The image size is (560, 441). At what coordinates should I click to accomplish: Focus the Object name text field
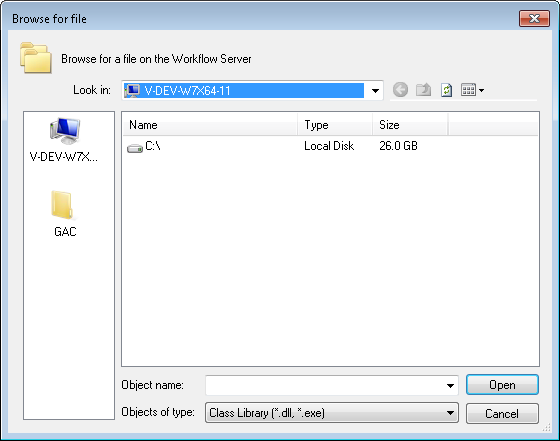tap(325, 386)
